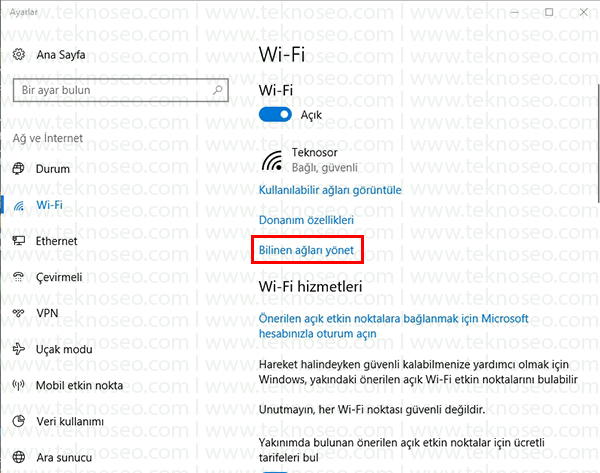Click text Unutmayın, her Wi-Fi noktası güvenli değildir
600x473 pixels.
(x=372, y=409)
